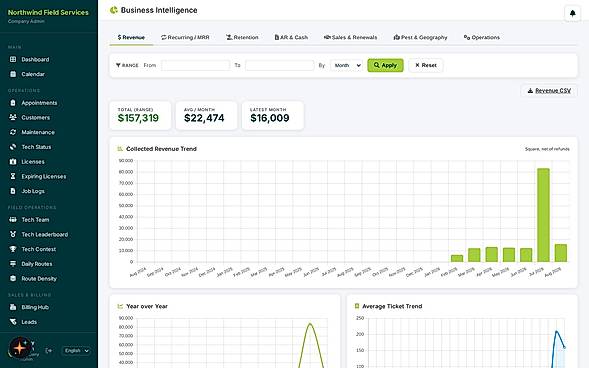Screen dimensions: 589x368
Task: Click the "Square, net of refunds" note
Action: [547, 149]
